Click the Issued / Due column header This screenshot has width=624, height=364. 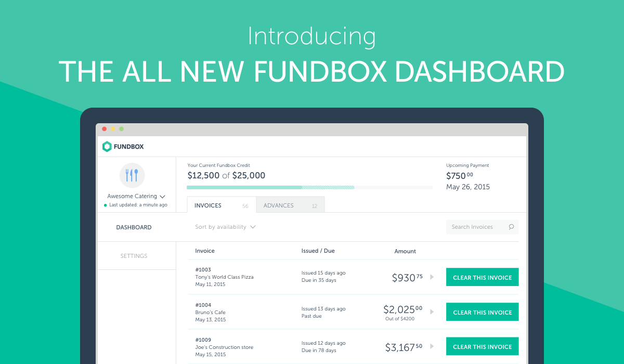318,251
